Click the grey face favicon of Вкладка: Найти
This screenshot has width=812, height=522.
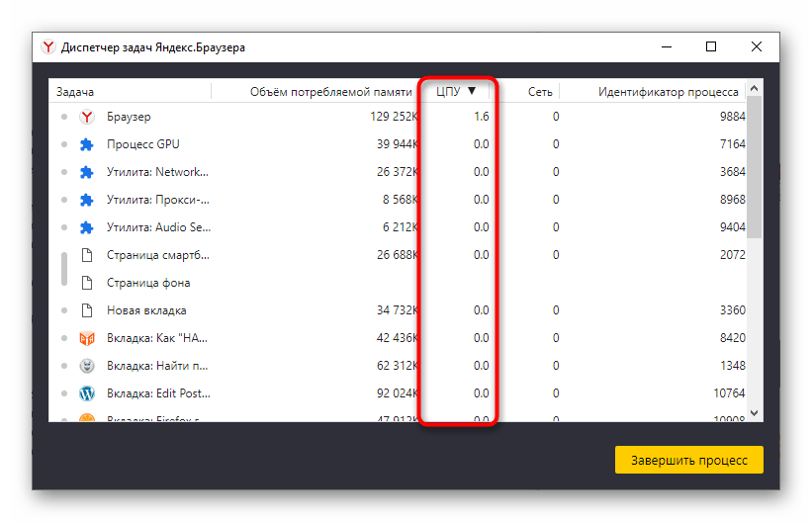coord(87,366)
